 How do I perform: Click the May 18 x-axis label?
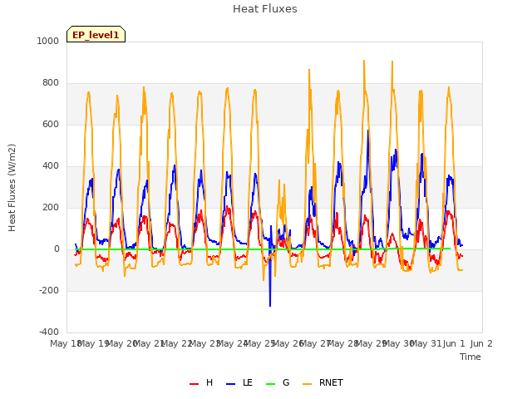pos(66,343)
